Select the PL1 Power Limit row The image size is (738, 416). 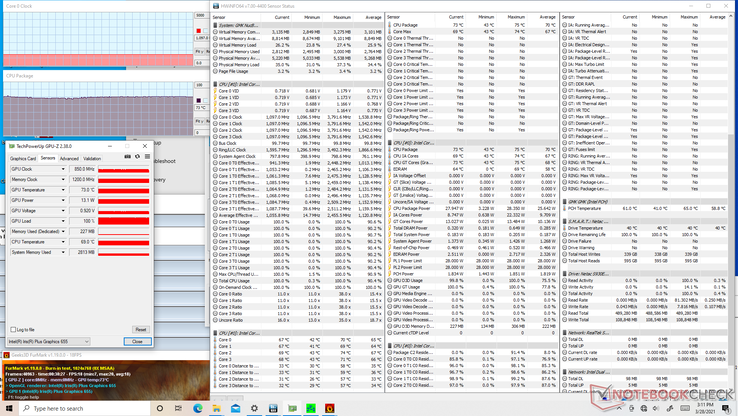[x=472, y=260]
